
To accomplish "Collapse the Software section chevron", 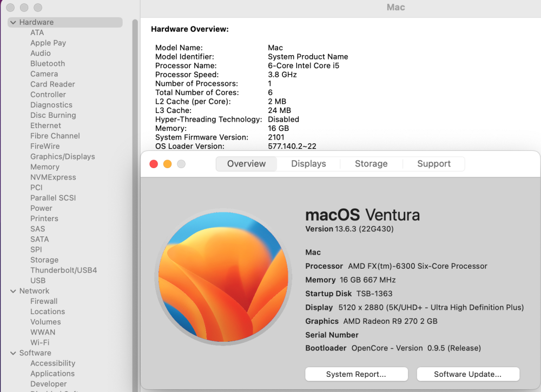I will (13, 353).
